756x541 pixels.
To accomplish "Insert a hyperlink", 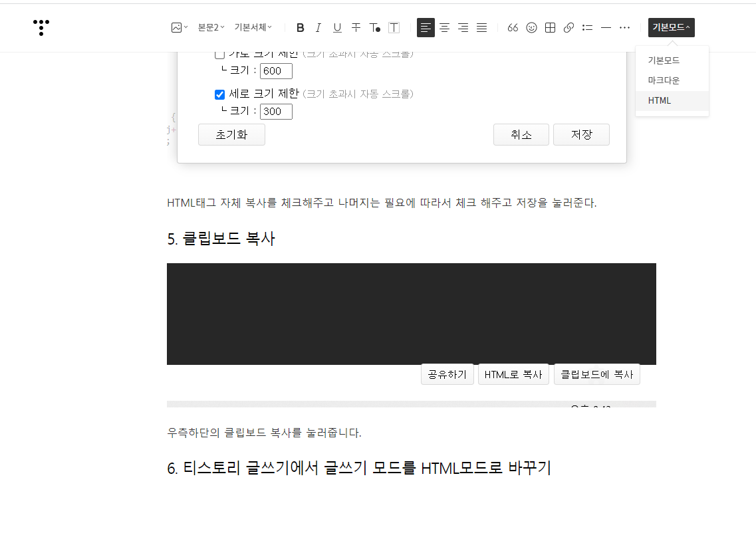I will (568, 27).
